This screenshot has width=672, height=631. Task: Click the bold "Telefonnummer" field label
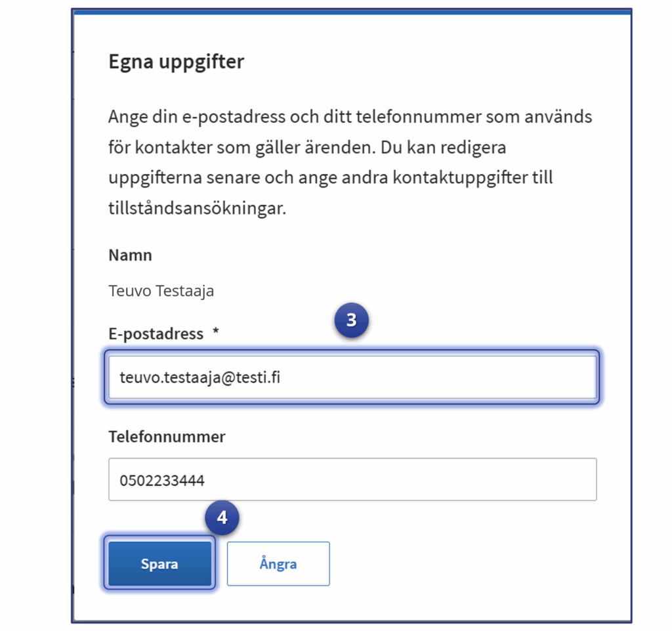[167, 437]
